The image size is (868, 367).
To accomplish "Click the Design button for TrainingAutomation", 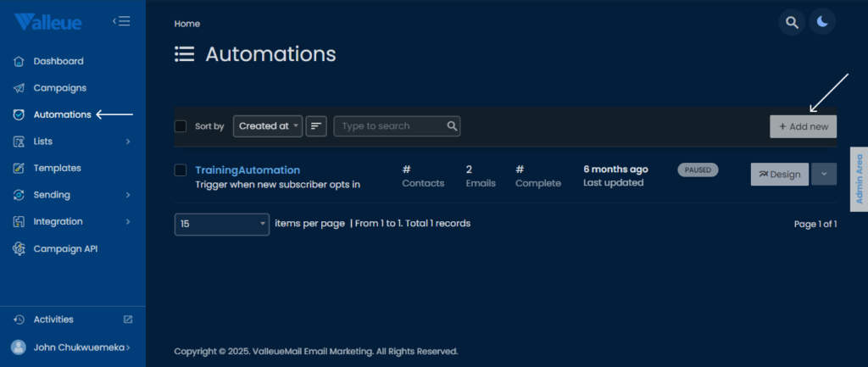I will (x=780, y=174).
